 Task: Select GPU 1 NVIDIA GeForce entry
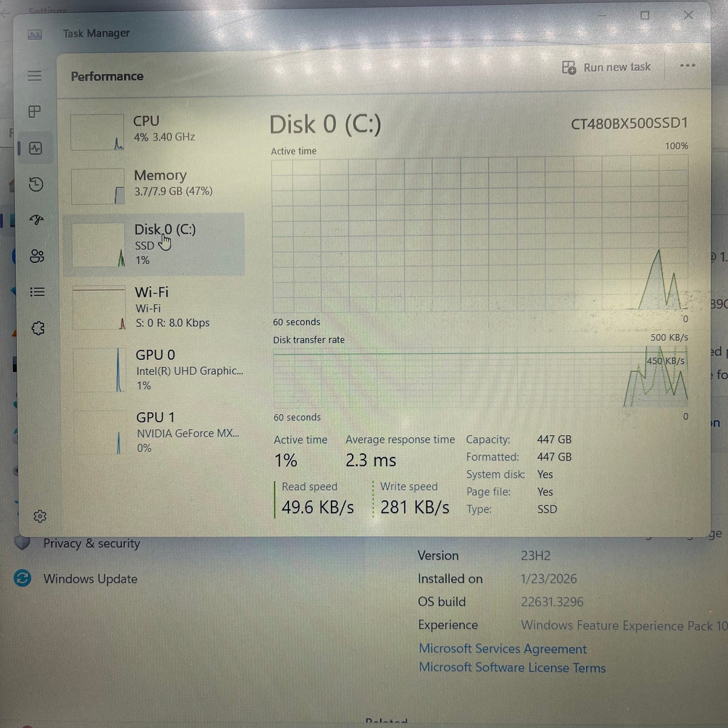[x=156, y=432]
